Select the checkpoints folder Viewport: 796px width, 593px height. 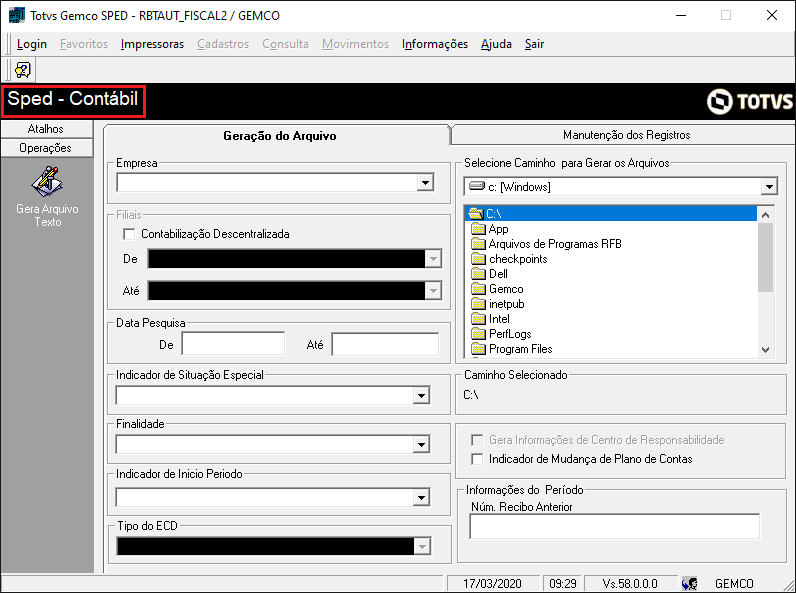(518, 259)
